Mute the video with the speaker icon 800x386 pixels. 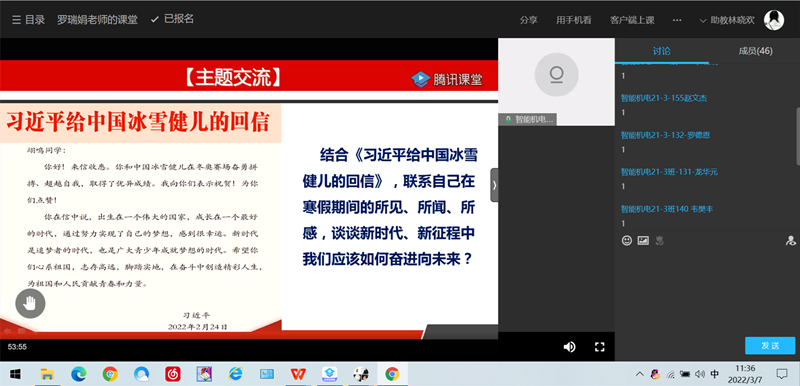click(x=569, y=347)
